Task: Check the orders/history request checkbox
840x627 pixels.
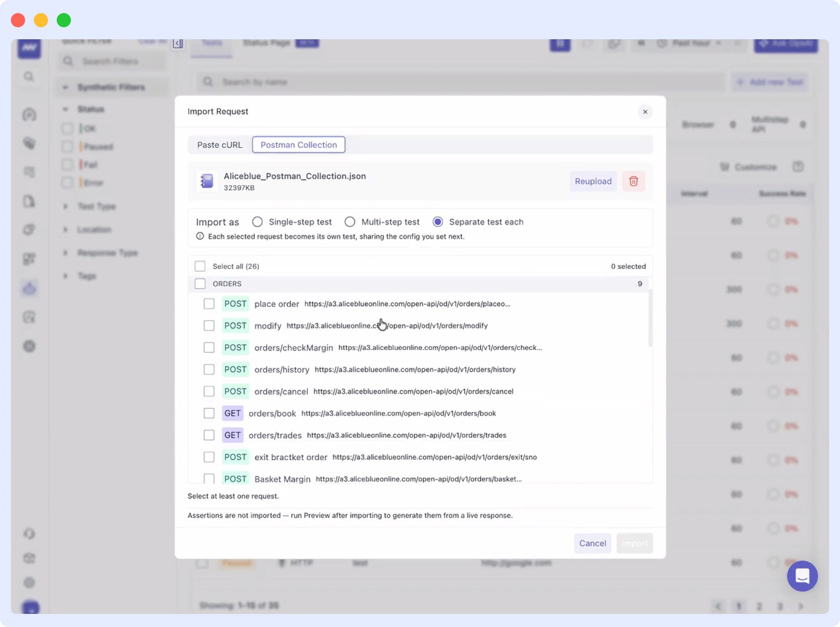Action: click(209, 369)
